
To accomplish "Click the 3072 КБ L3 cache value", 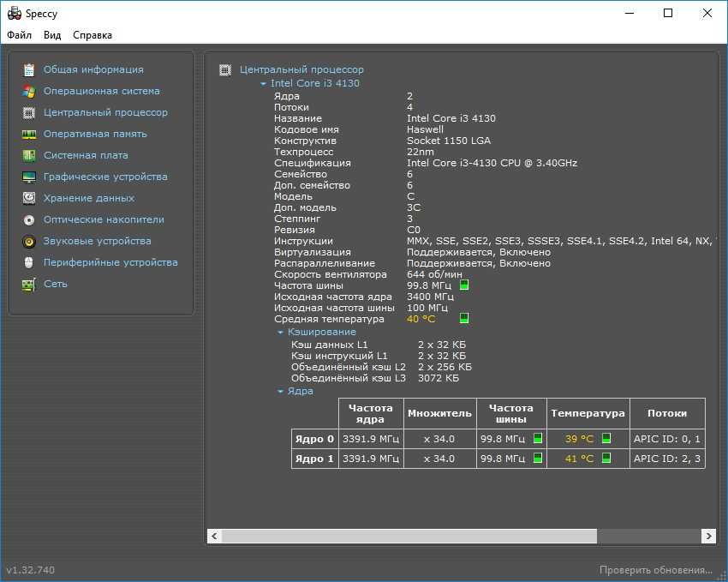I will (x=438, y=378).
